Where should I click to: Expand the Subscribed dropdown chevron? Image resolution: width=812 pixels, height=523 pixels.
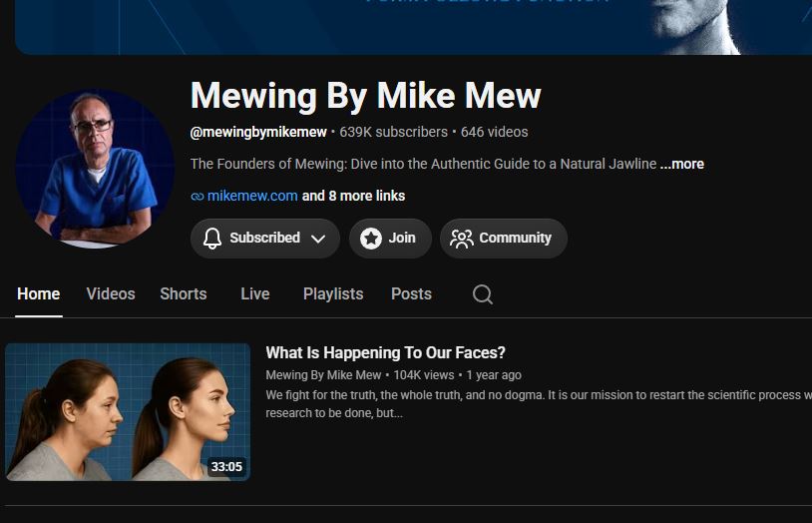[x=318, y=239]
